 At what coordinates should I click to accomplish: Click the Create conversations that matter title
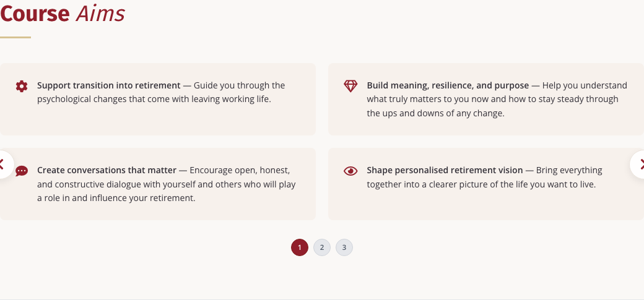click(107, 170)
